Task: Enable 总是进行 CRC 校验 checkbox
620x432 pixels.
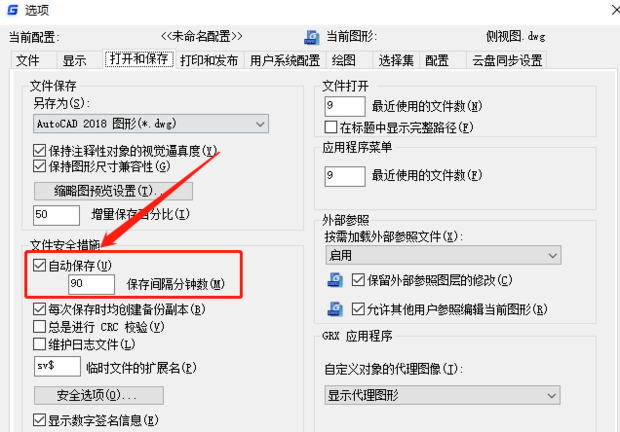Action: [x=40, y=326]
